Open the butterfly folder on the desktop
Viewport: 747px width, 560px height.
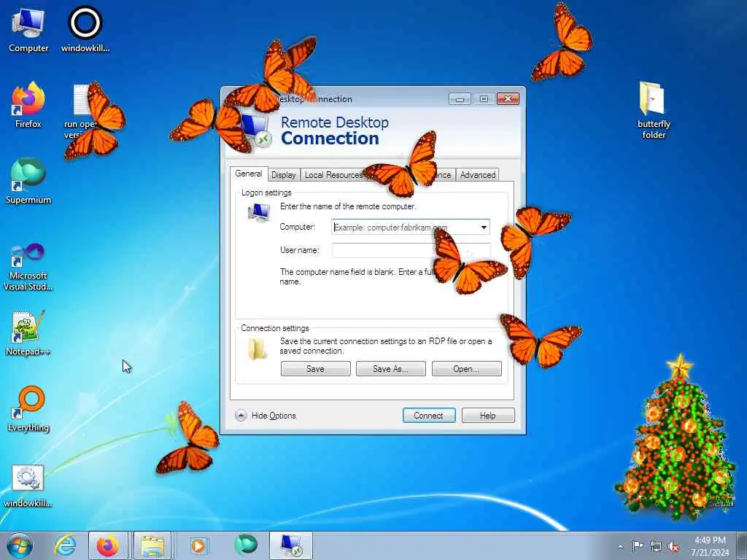coord(654,111)
